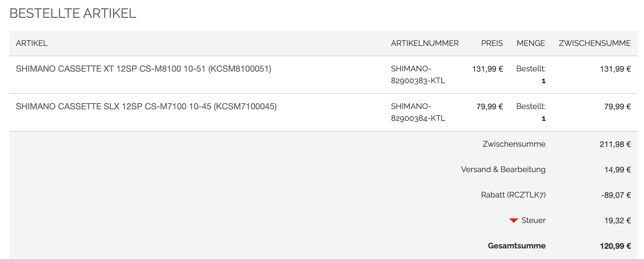The width and height of the screenshot is (644, 259).
Task: Click the Gesamtsumme total amount 120,99 €
Action: [x=615, y=246]
